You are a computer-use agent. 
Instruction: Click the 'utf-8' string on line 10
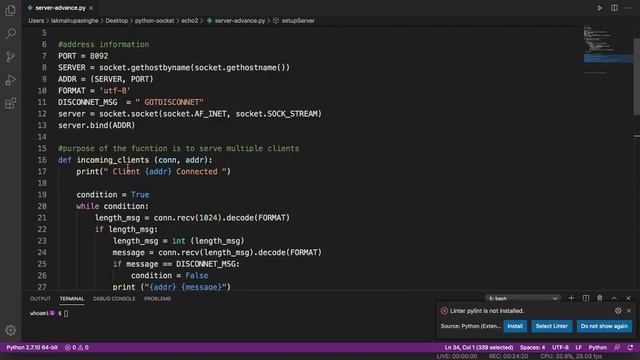115,91
